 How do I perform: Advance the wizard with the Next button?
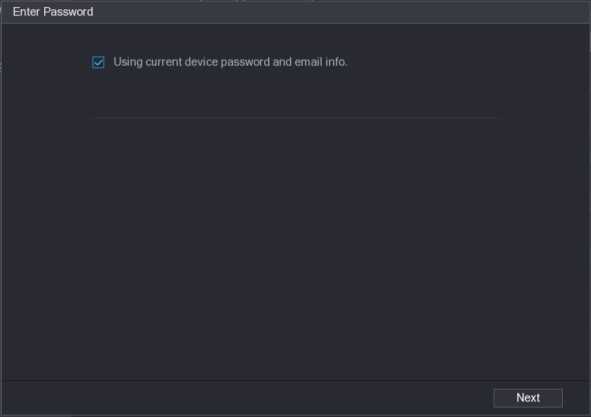click(x=528, y=398)
